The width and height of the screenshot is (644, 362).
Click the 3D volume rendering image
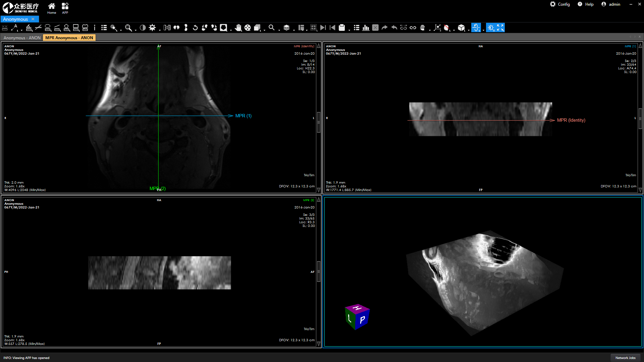[484, 283]
